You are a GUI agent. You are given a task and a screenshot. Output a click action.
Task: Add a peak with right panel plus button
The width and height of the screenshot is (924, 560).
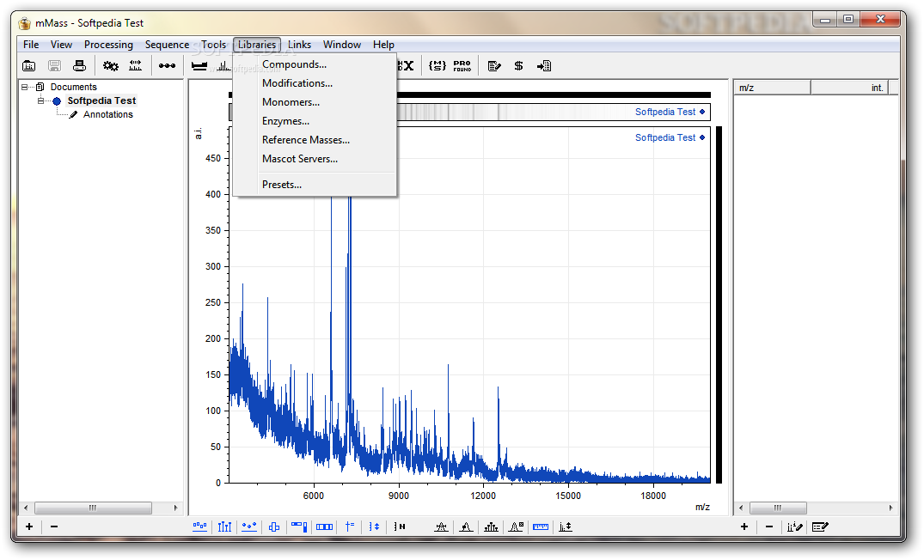click(x=744, y=527)
